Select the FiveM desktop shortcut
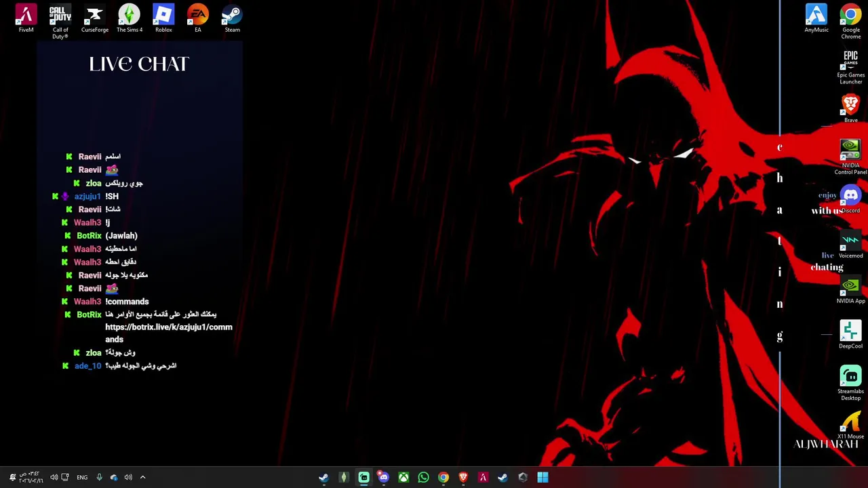Image resolution: width=868 pixels, height=488 pixels. point(26,19)
